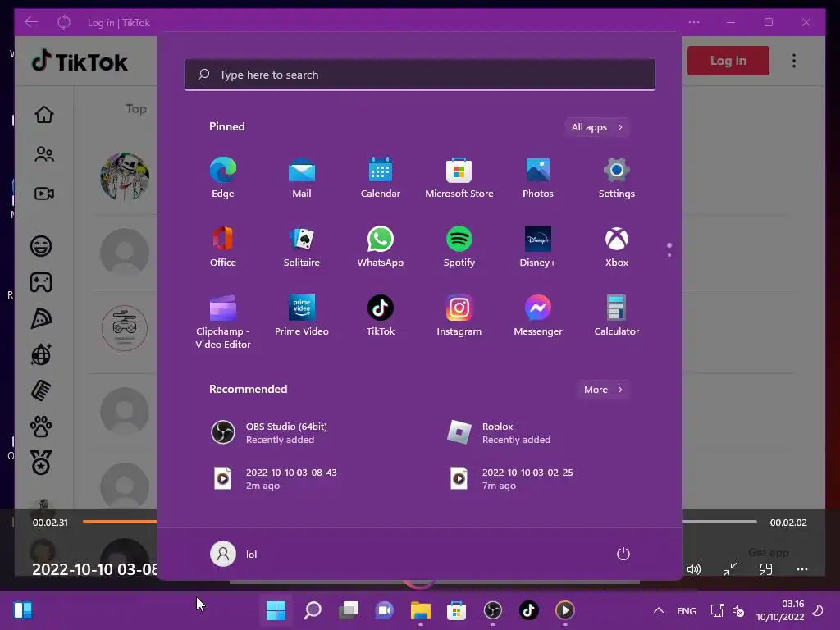
Task: Open the Spotify app
Action: 459,247
